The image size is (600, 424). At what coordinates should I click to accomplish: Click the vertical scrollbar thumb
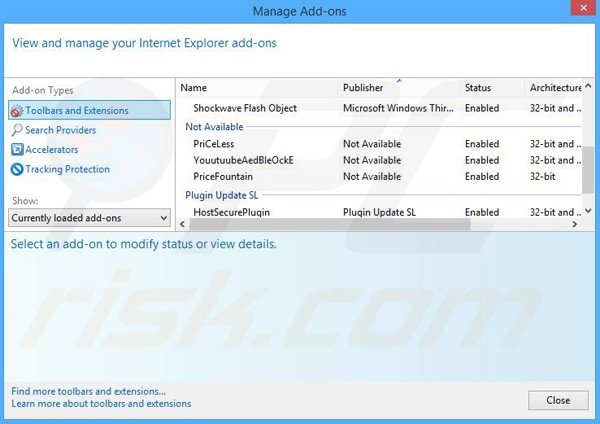pyautogui.click(x=588, y=170)
